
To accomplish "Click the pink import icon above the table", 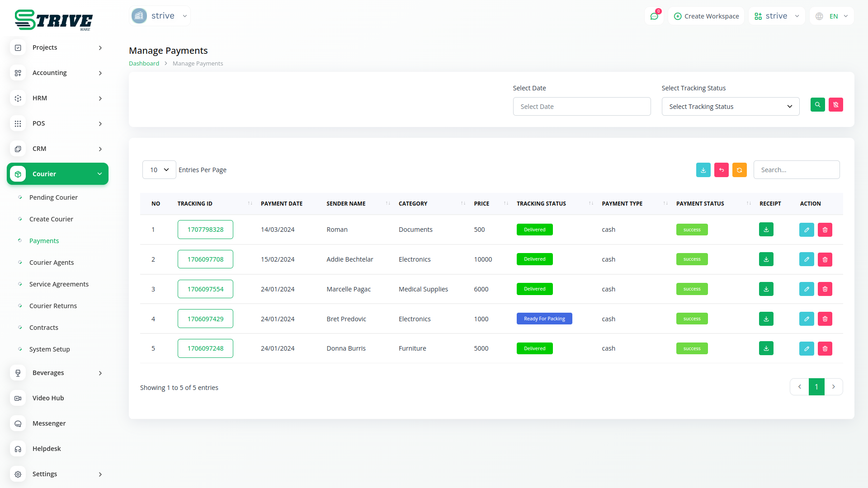I will [721, 170].
